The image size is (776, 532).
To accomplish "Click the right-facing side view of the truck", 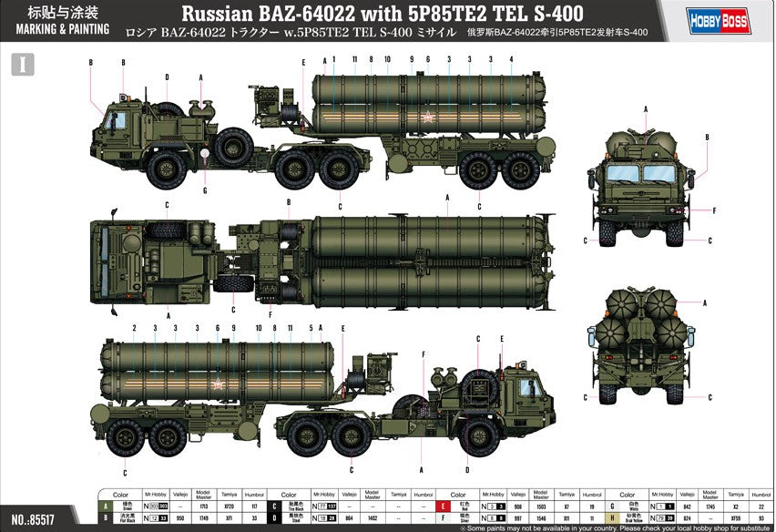I will [x=322, y=397].
